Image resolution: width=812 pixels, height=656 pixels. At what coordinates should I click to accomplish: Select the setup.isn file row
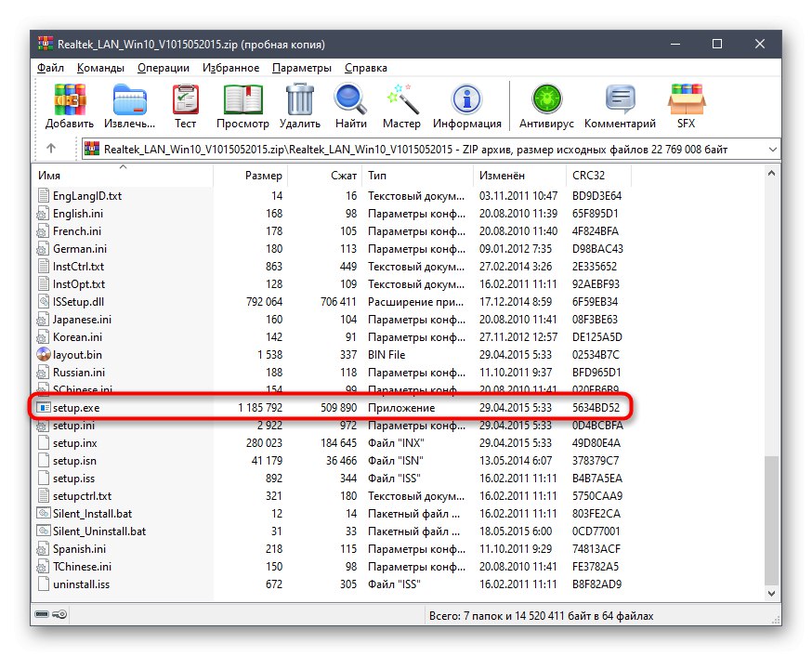pos(332,461)
